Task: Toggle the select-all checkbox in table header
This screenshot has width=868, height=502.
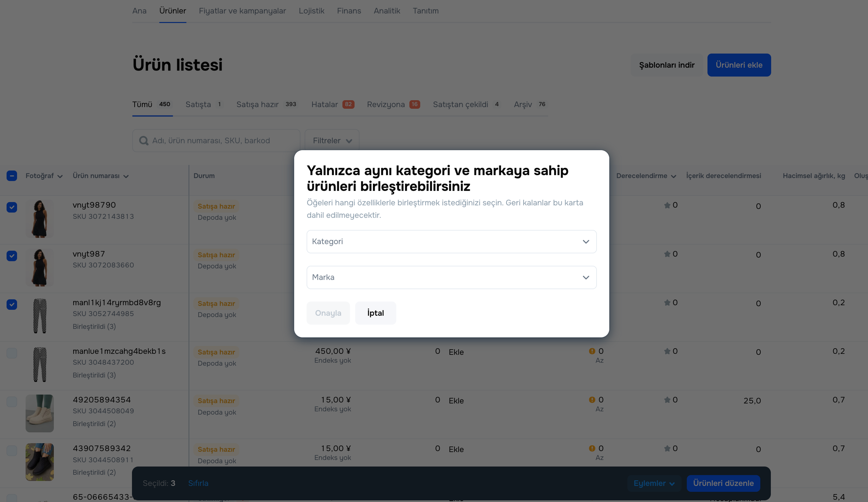Action: point(12,176)
